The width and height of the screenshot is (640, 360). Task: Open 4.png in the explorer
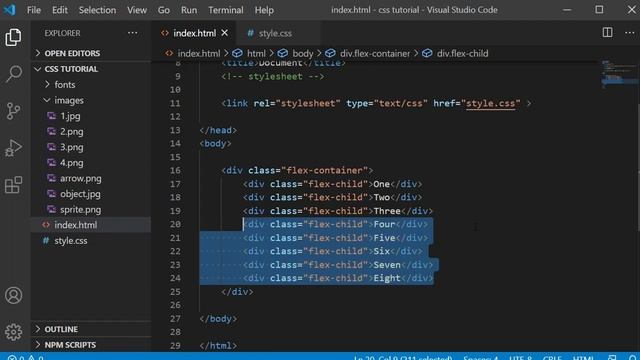click(71, 162)
